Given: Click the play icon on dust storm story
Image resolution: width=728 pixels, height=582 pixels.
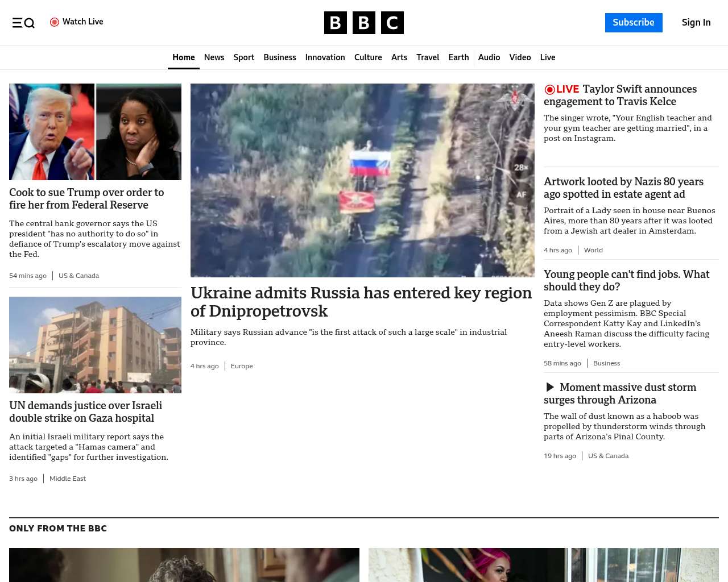Looking at the screenshot, I should [x=550, y=387].
